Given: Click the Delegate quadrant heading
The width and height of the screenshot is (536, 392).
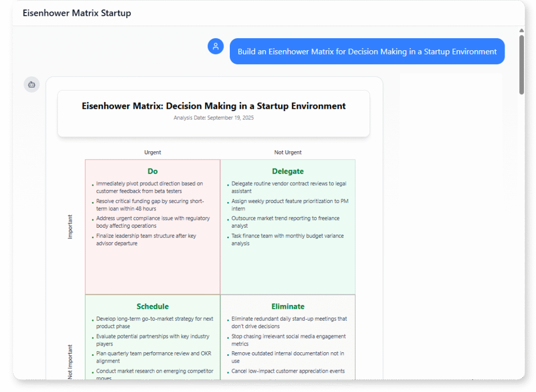Looking at the screenshot, I should [287, 171].
